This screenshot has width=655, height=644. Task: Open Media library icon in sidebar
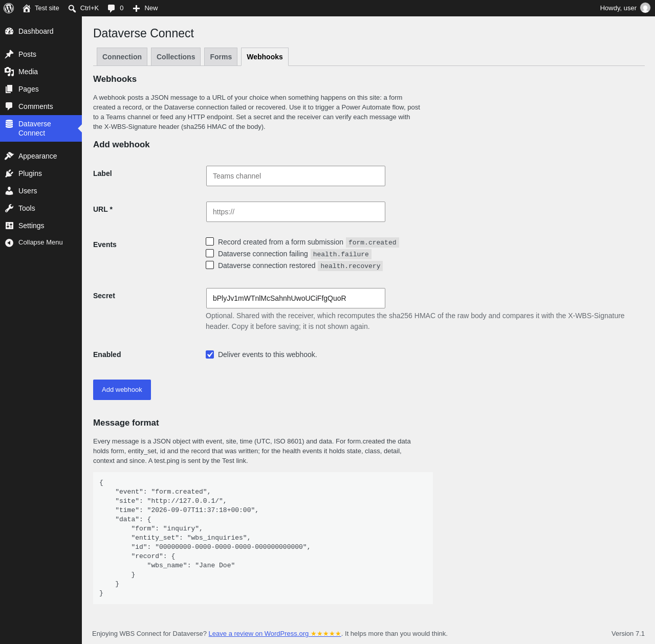(9, 72)
